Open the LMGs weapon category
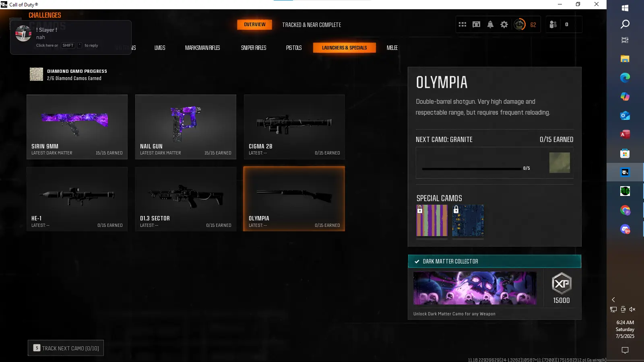 pos(160,48)
